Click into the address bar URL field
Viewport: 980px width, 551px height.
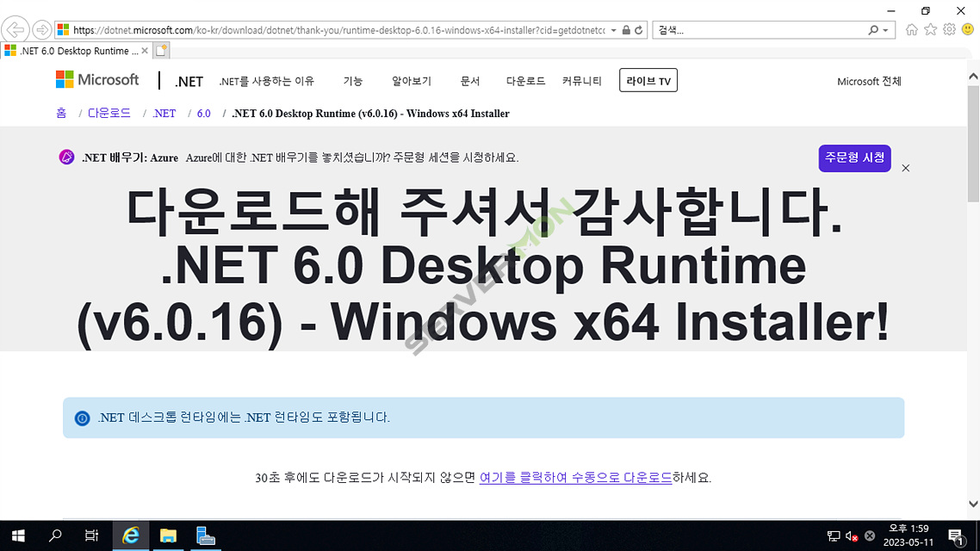(x=338, y=30)
